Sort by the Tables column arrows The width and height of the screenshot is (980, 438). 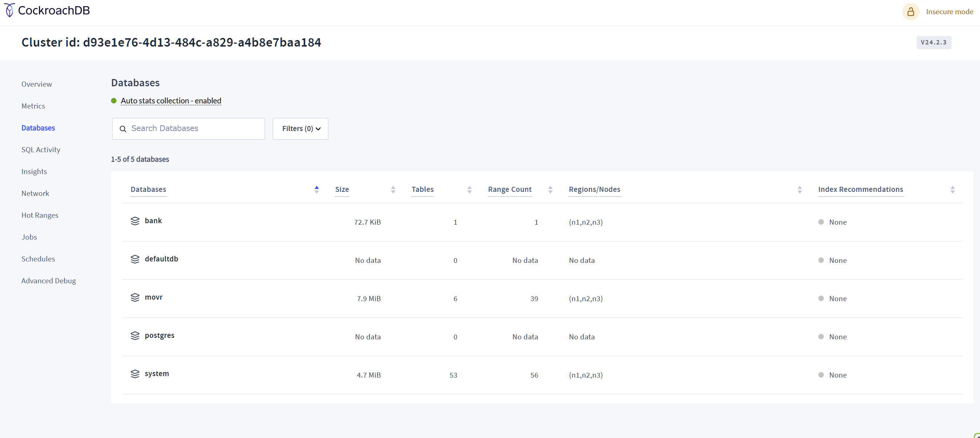click(x=470, y=189)
